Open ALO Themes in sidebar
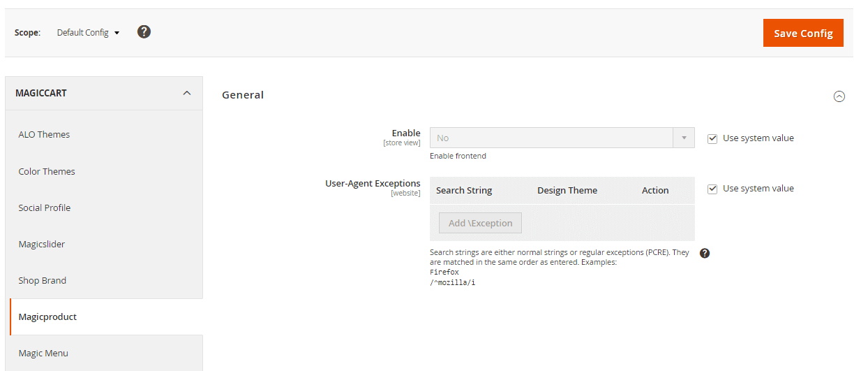The image size is (868, 371). (44, 134)
